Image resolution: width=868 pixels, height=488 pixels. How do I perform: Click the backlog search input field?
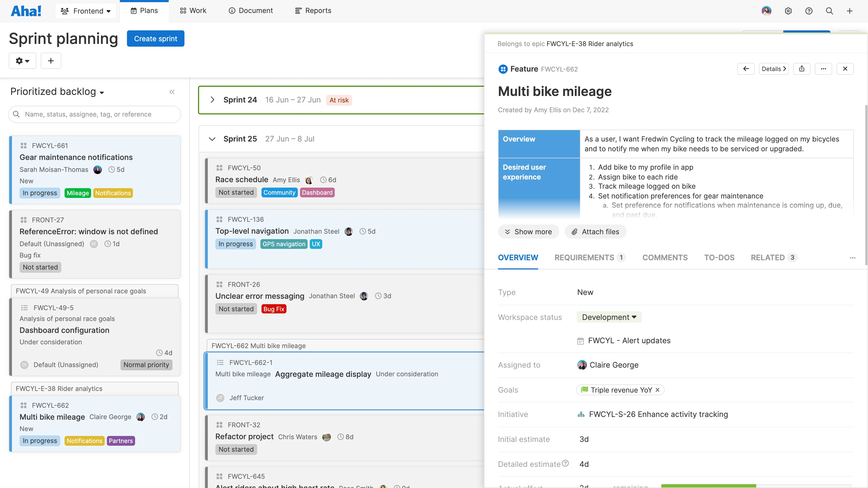click(95, 114)
